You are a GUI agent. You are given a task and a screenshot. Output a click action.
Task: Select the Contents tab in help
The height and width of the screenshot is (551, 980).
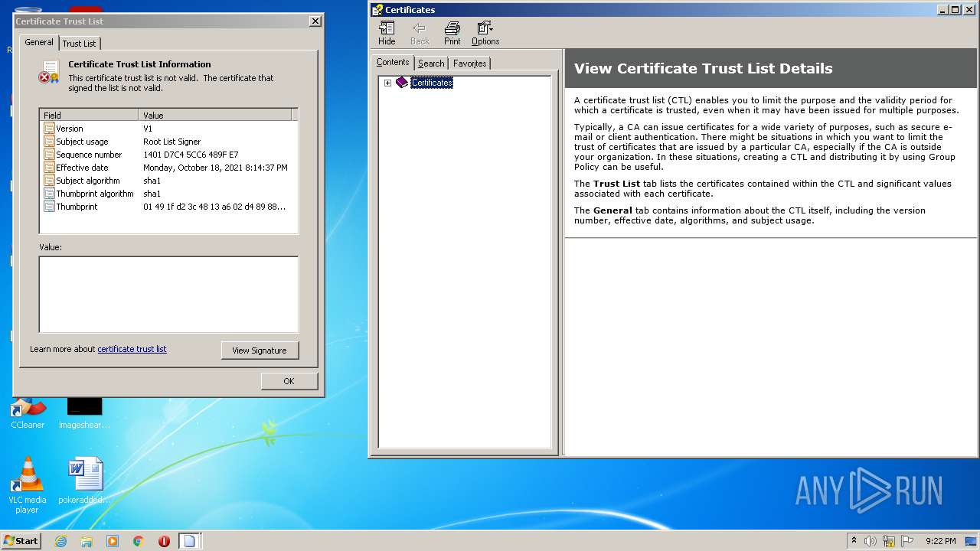click(393, 63)
